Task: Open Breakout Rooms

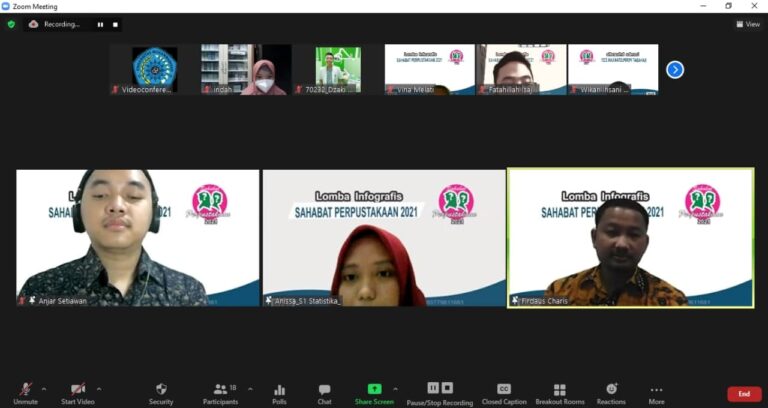Action: (x=560, y=393)
